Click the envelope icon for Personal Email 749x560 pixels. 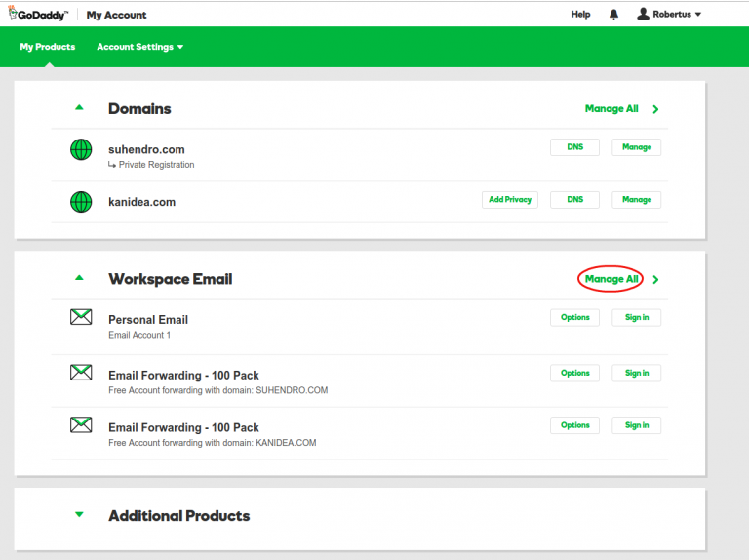pos(81,317)
